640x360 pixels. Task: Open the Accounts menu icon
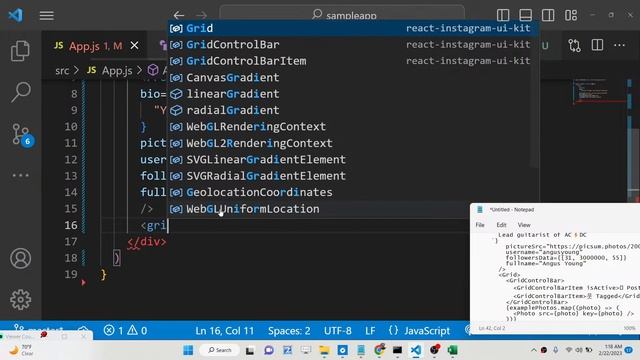click(20, 258)
